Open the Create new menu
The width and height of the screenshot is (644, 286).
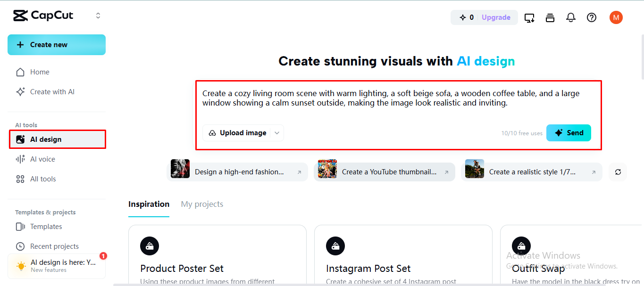57,45
